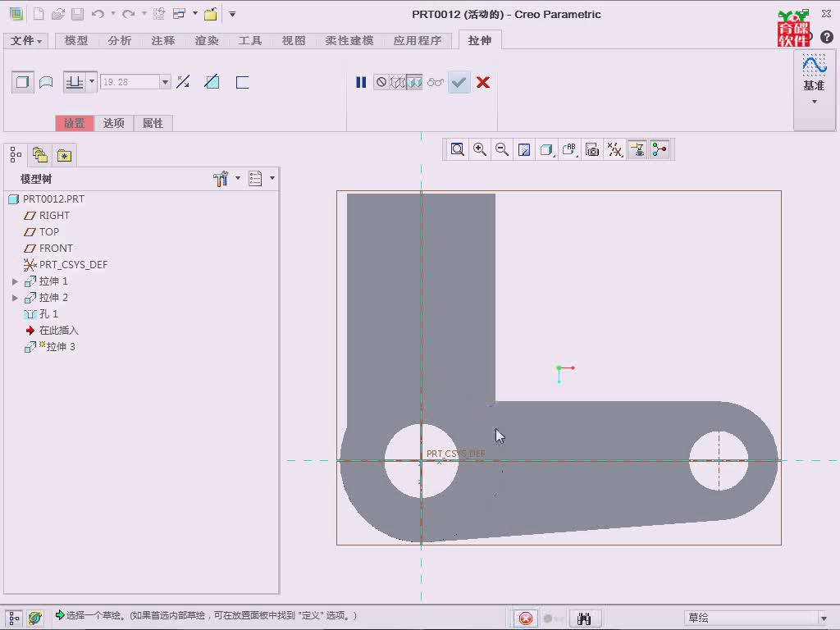Image resolution: width=840 pixels, height=630 pixels.
Task: Open the 草绘 selection filter dropdown
Action: click(823, 618)
